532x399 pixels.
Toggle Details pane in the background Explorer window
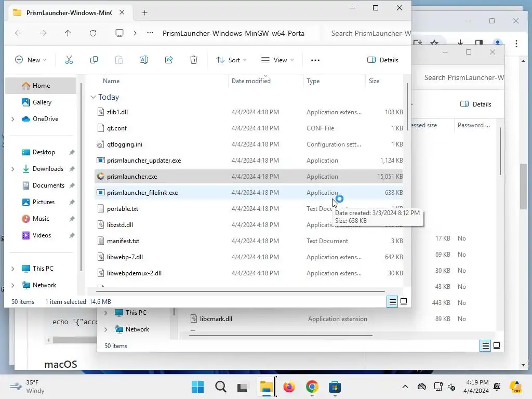pos(476,104)
